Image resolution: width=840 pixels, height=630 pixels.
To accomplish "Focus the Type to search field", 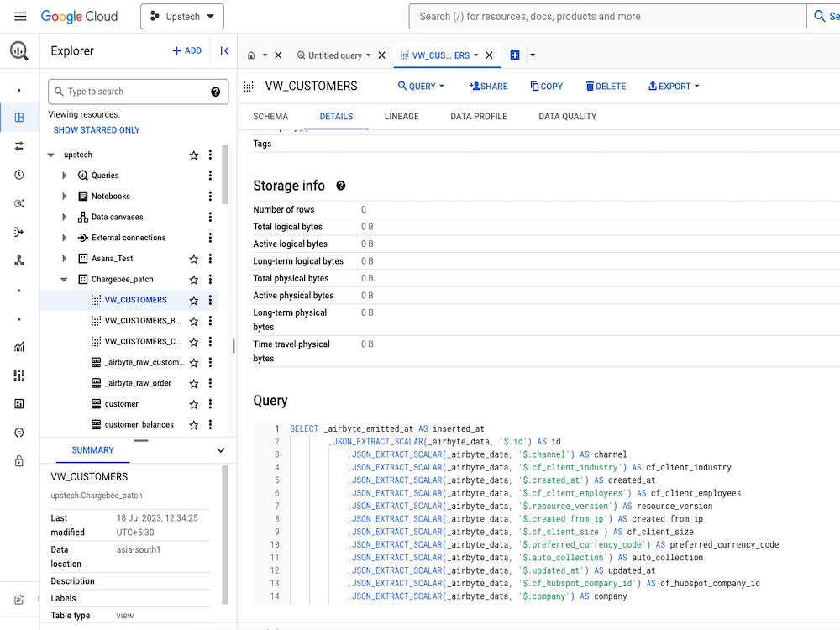I will 139,92.
